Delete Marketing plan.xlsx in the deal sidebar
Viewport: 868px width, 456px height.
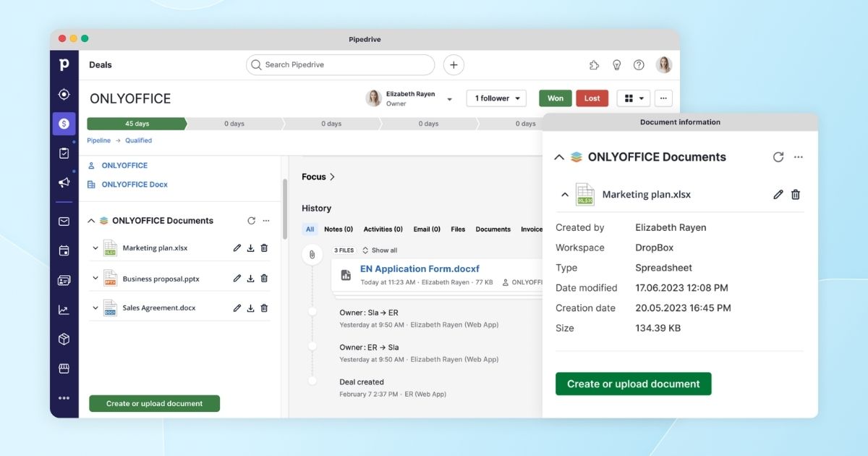(264, 248)
